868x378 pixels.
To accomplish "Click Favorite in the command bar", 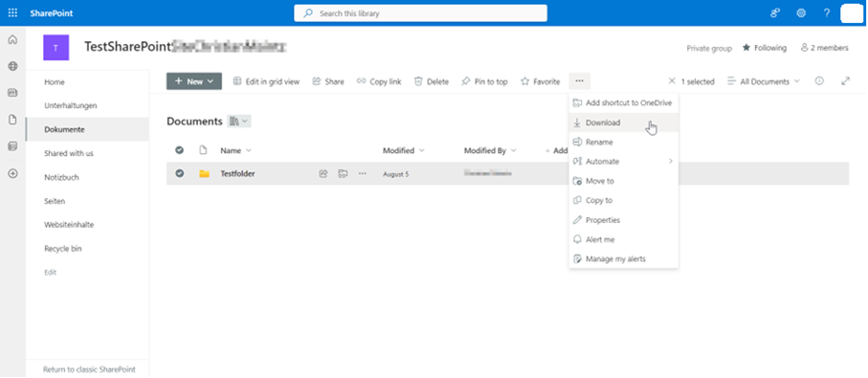I will pyautogui.click(x=541, y=81).
